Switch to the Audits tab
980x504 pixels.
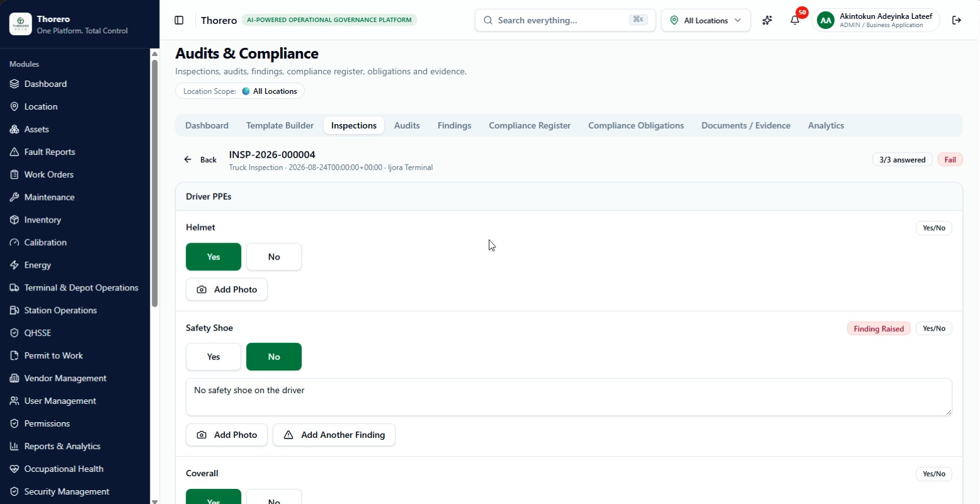(x=407, y=125)
